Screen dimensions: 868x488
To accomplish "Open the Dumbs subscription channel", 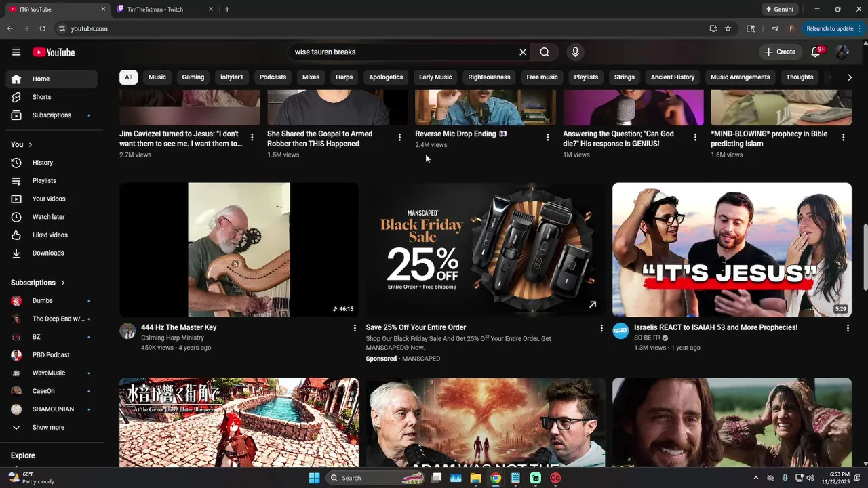I will pyautogui.click(x=52, y=301).
